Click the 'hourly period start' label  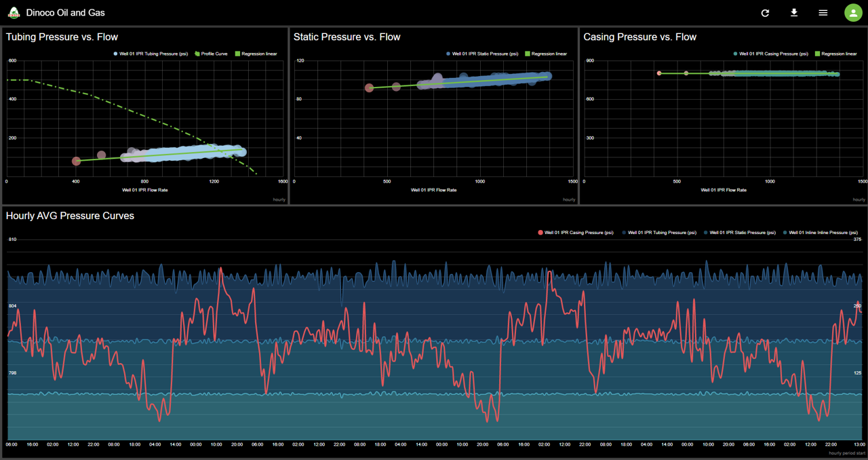(x=846, y=453)
